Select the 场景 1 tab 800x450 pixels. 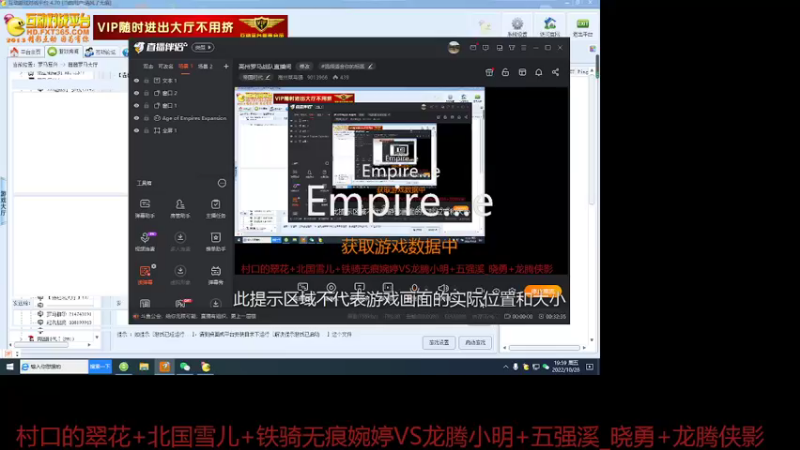pyautogui.click(x=185, y=66)
